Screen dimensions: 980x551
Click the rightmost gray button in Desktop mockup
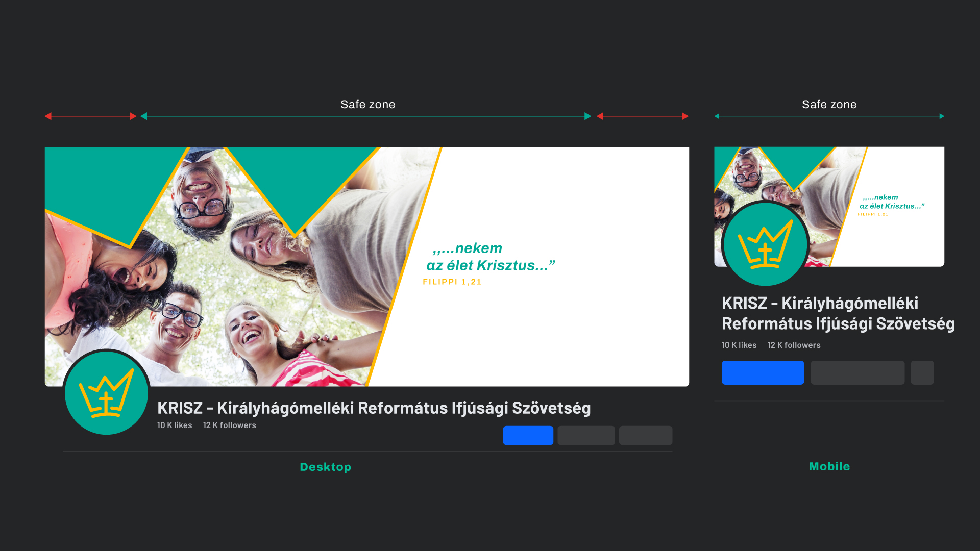[x=646, y=435]
